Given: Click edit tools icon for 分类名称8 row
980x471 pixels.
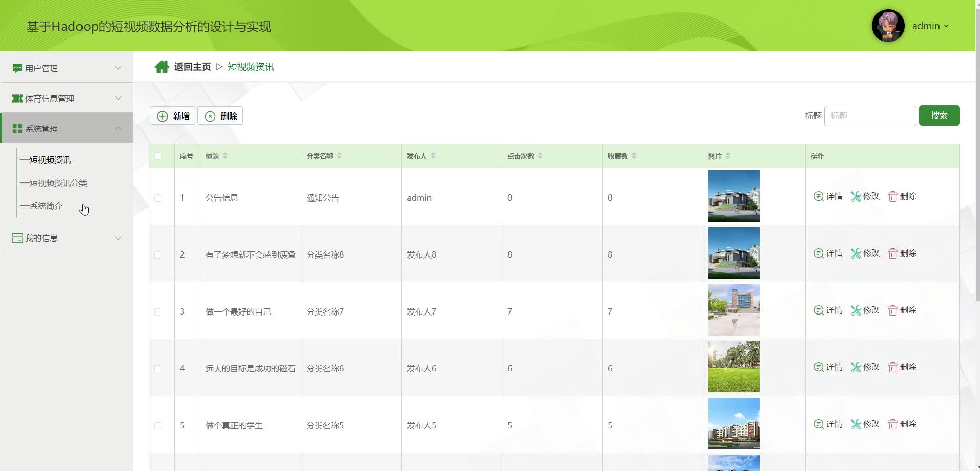Looking at the screenshot, I should [x=855, y=253].
